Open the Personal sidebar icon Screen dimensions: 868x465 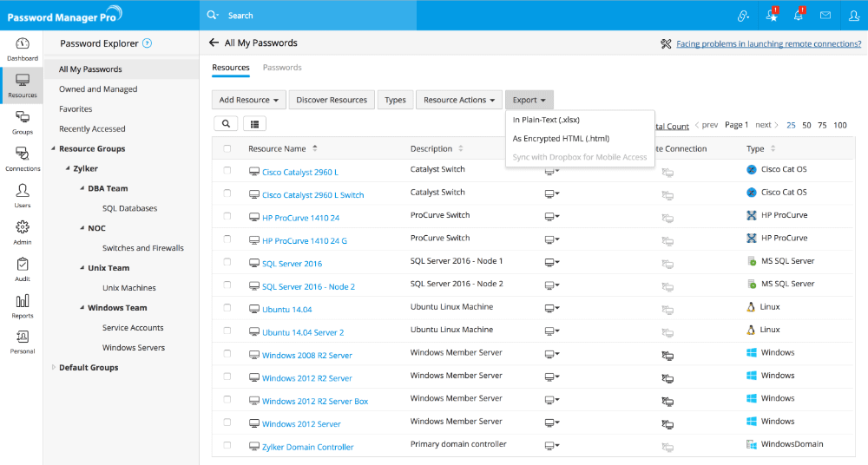[x=23, y=342]
